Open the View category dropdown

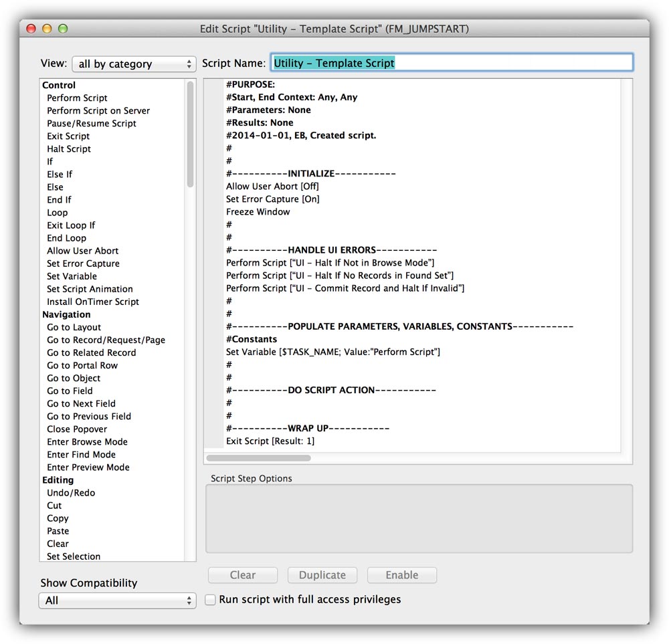134,64
